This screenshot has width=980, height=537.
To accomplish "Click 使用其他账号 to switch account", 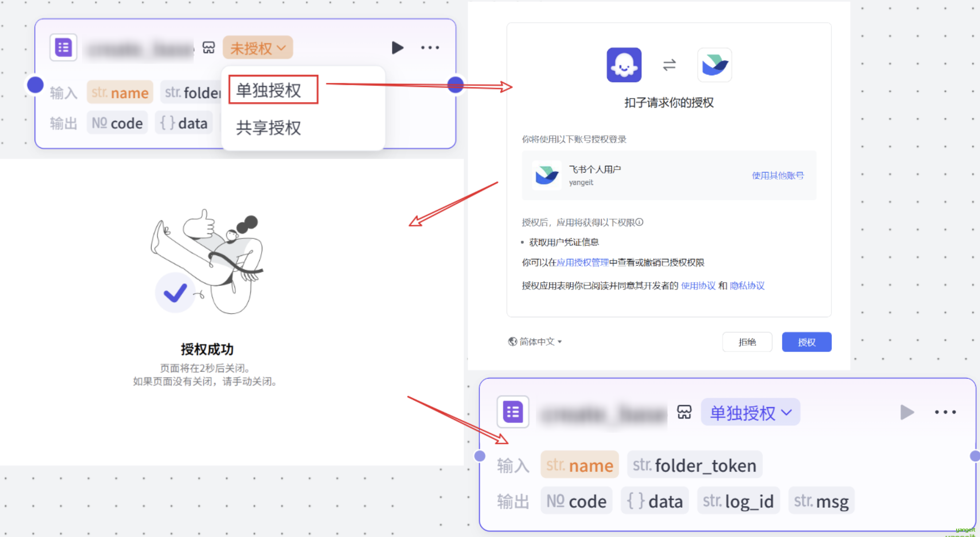I will (x=777, y=176).
